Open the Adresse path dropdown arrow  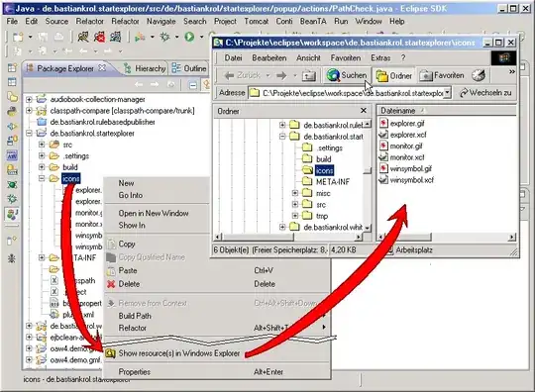pos(447,92)
